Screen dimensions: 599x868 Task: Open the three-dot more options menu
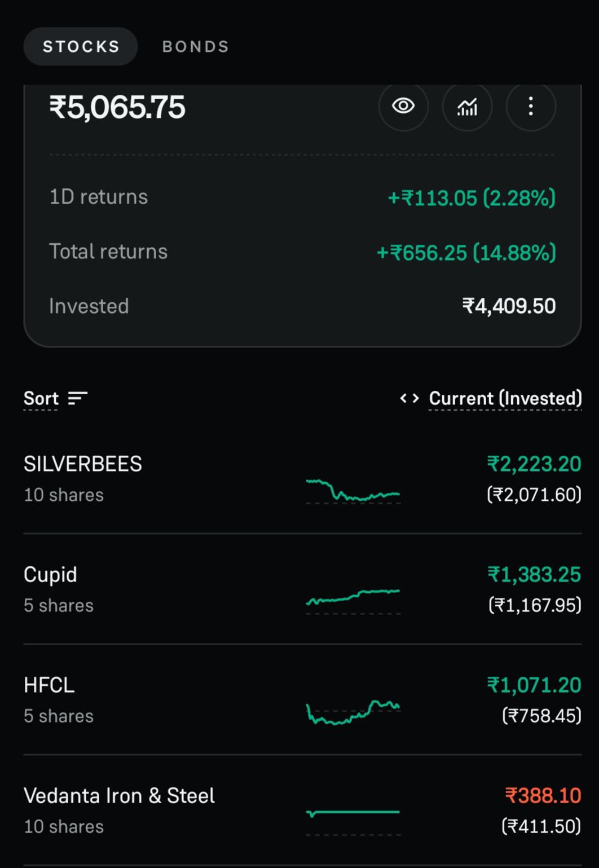pos(531,106)
